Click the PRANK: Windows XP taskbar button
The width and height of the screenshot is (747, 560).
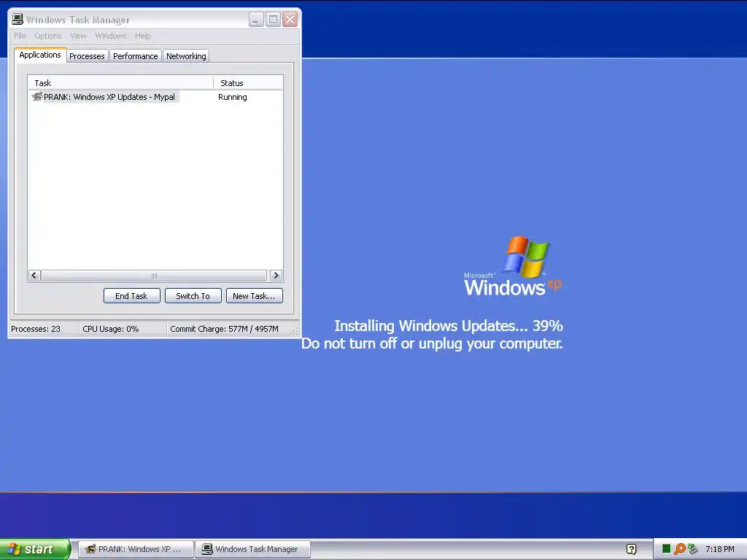pyautogui.click(x=136, y=549)
